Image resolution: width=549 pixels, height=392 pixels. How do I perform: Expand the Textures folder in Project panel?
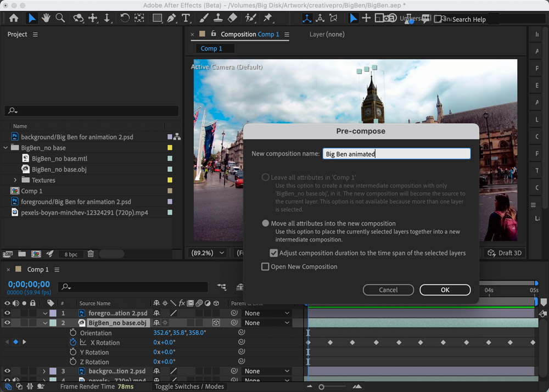(x=15, y=180)
